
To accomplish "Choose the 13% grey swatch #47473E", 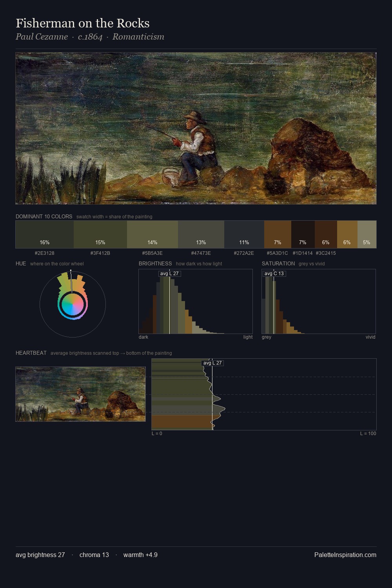I will (x=201, y=234).
